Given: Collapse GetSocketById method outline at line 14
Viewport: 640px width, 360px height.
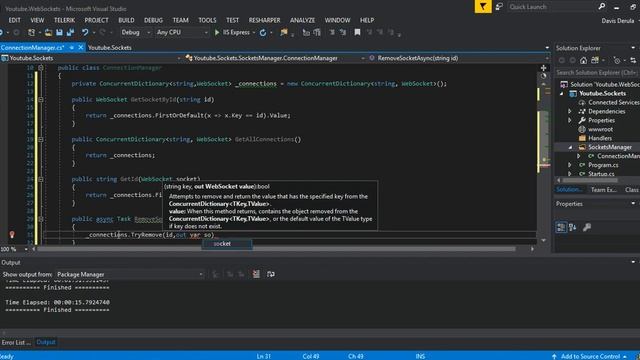Looking at the screenshot, I should [x=40, y=100].
